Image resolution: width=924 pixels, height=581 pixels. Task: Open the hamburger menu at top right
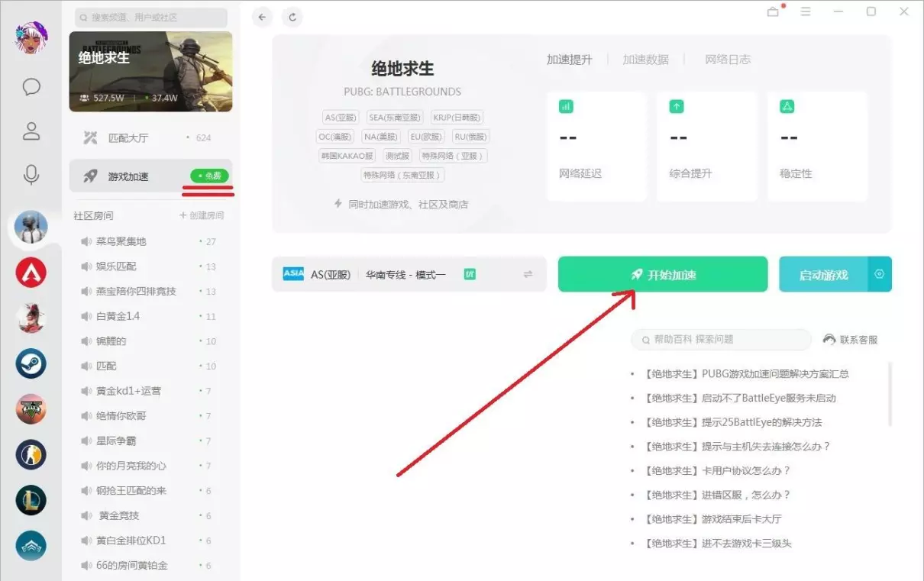click(x=805, y=11)
